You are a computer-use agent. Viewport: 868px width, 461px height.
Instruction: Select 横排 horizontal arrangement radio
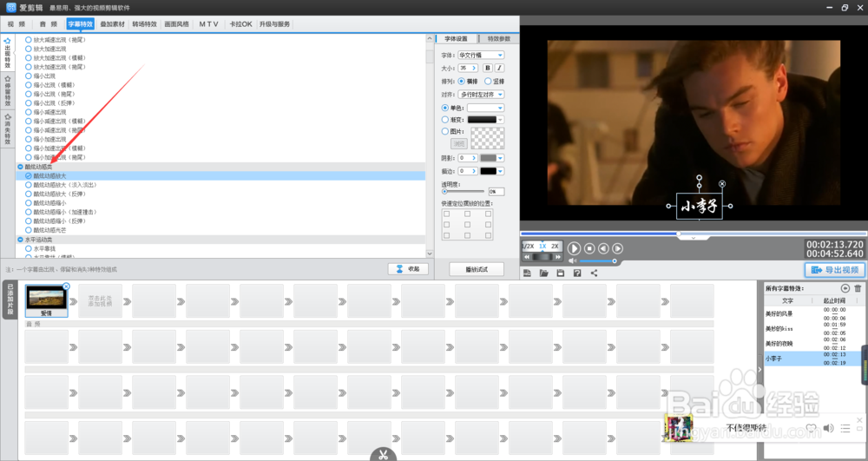461,82
